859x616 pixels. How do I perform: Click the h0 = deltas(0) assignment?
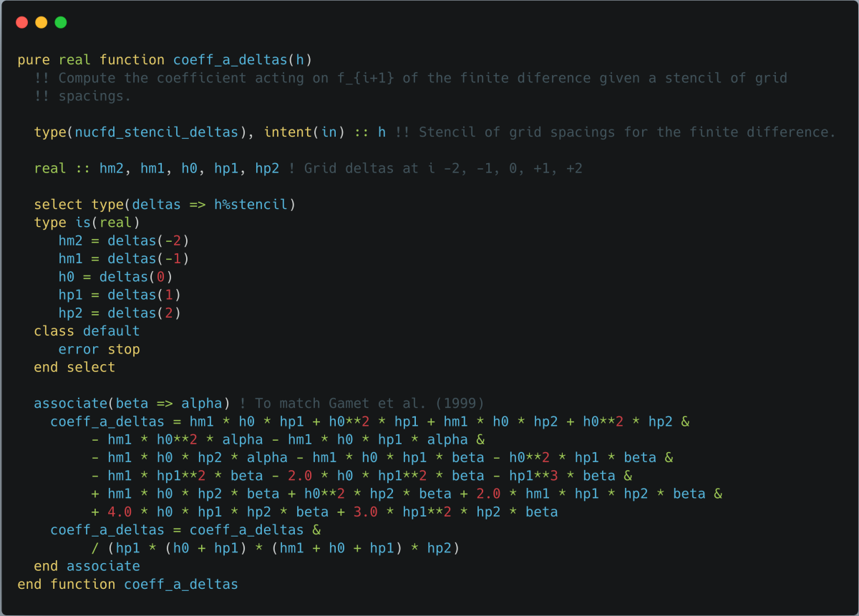115,277
